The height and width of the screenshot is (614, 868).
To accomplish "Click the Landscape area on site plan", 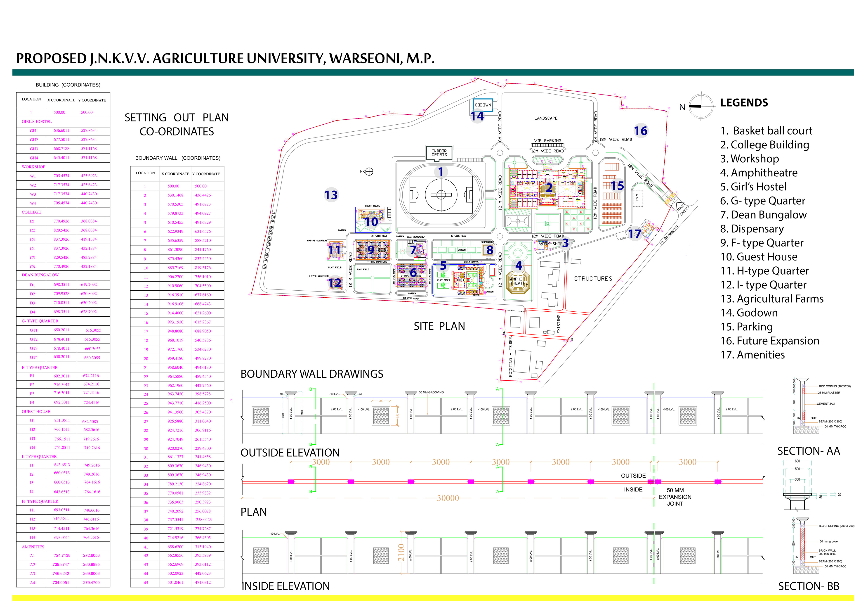I will (x=545, y=119).
